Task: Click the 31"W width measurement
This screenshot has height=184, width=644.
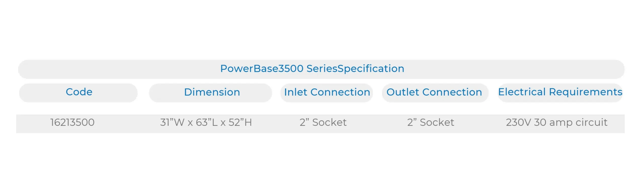Action: [x=172, y=122]
